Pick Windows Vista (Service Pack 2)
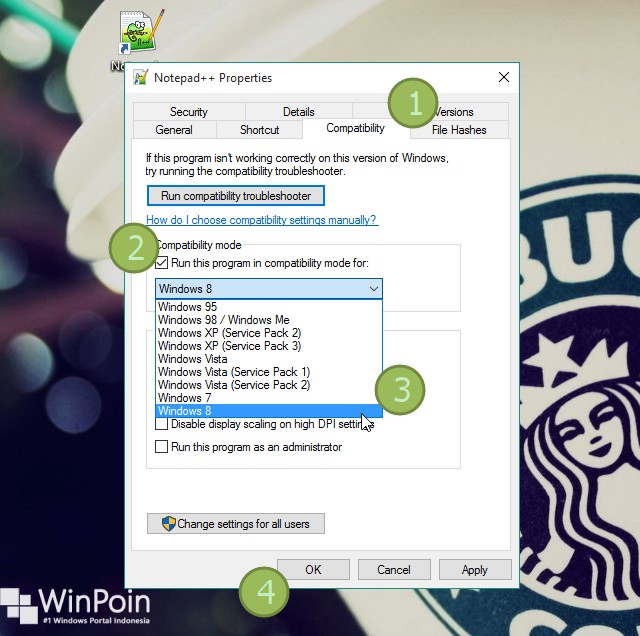Viewport: 640px width, 636px height. tap(269, 385)
